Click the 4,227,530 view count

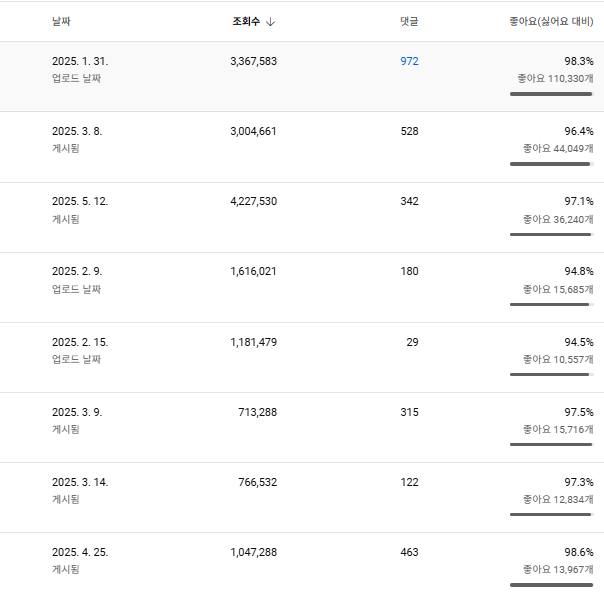254,201
